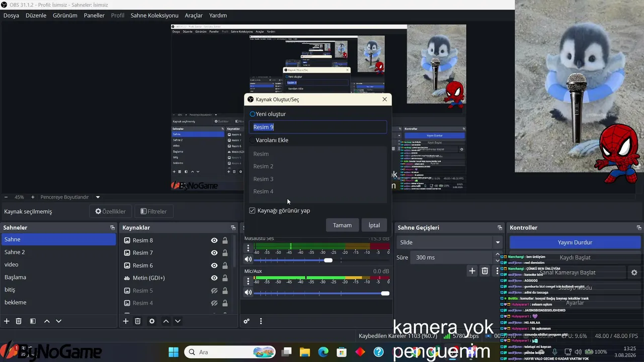Open Masaüstü Ses three-dot options
The width and height of the screenshot is (644, 362).
(248, 248)
